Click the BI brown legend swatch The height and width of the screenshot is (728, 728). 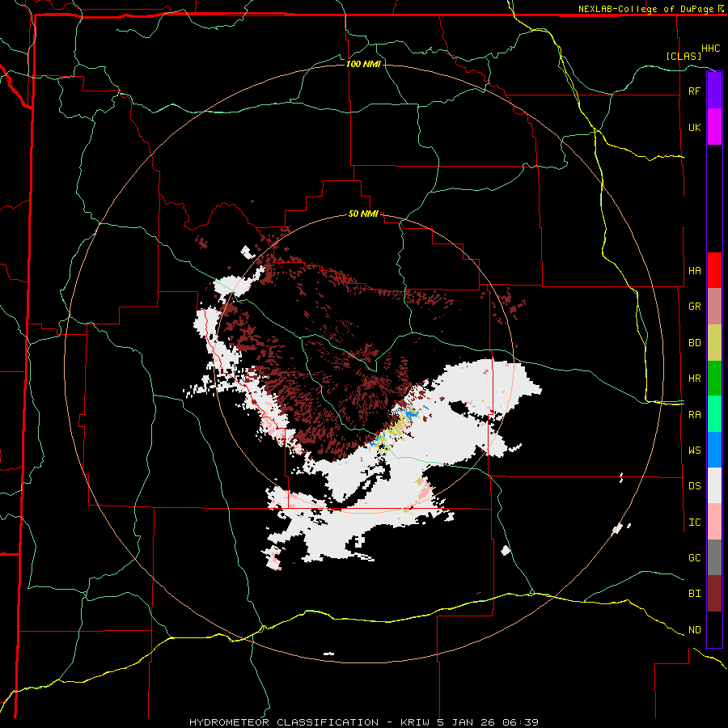click(x=714, y=594)
